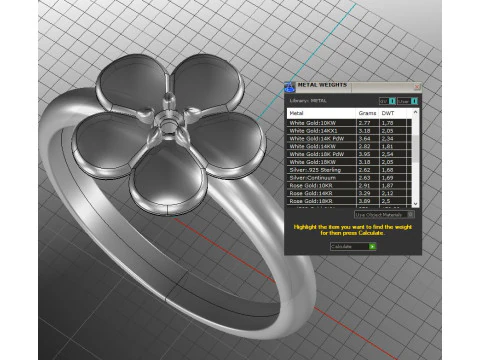This screenshot has width=480, height=360.
Task: Sort by the Metal column header
Action: 321,113
